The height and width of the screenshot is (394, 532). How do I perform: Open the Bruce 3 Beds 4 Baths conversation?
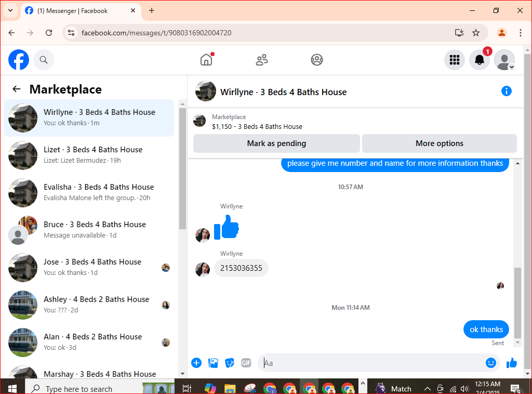[x=89, y=230]
